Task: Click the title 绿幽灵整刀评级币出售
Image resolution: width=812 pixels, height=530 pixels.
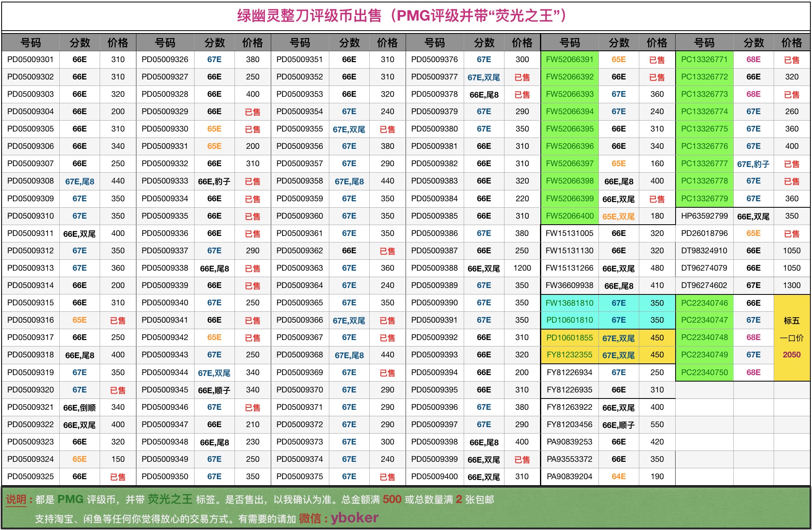Action: (309, 16)
